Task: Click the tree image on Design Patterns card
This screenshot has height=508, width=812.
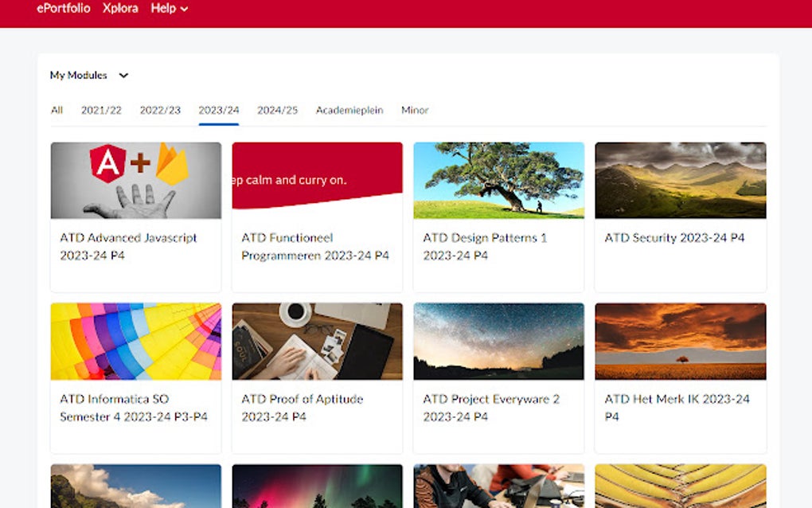Action: pos(498,180)
